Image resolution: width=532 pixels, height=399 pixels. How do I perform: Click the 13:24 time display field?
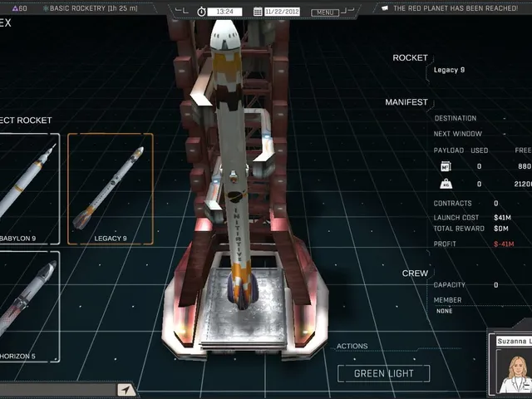point(224,12)
